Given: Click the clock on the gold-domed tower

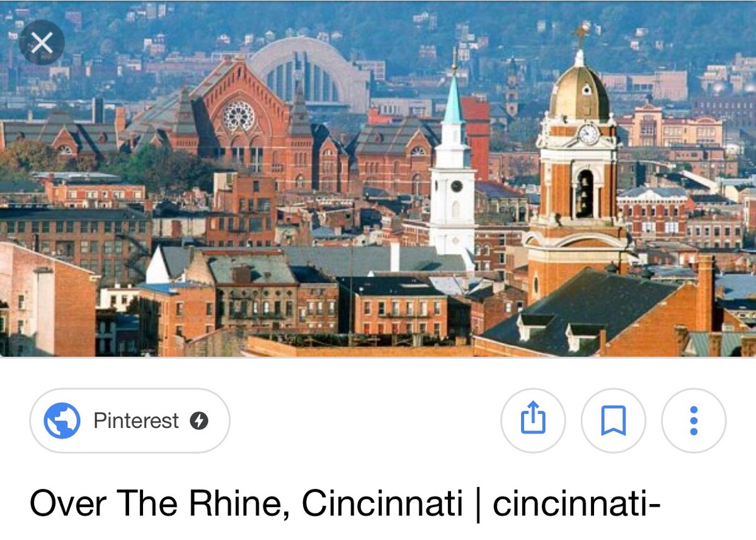Looking at the screenshot, I should pyautogui.click(x=588, y=134).
